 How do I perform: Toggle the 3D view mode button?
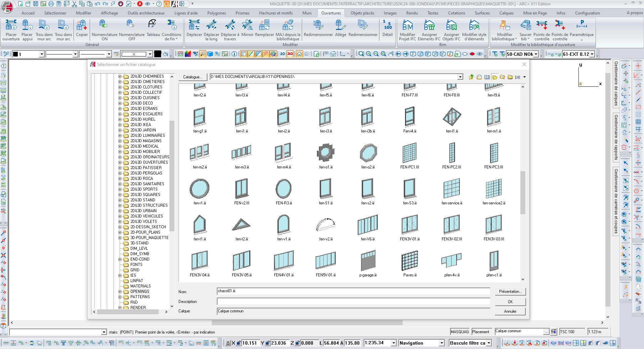[290, 54]
